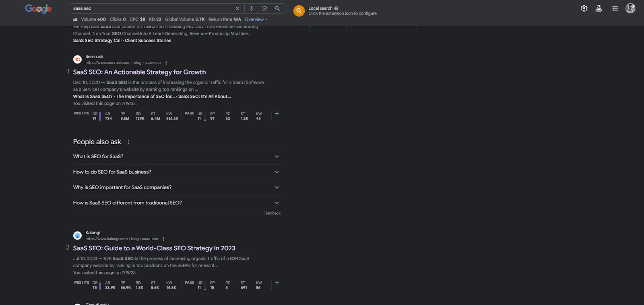Click the search magnifier button

click(277, 8)
